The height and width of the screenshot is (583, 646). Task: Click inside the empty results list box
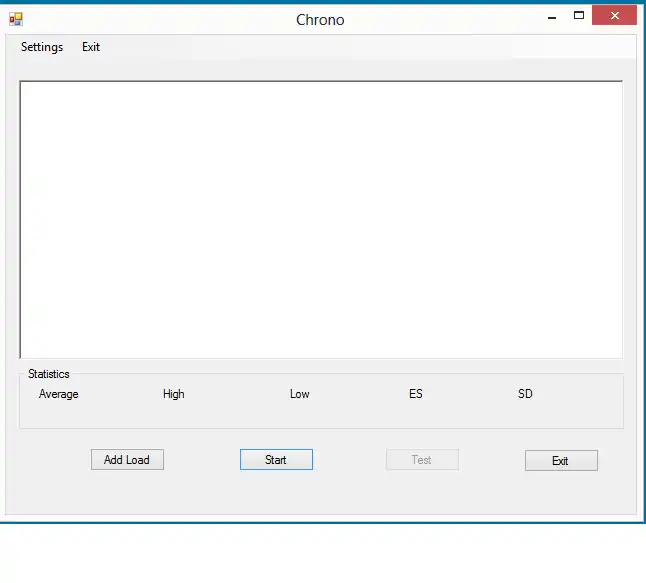(321, 220)
